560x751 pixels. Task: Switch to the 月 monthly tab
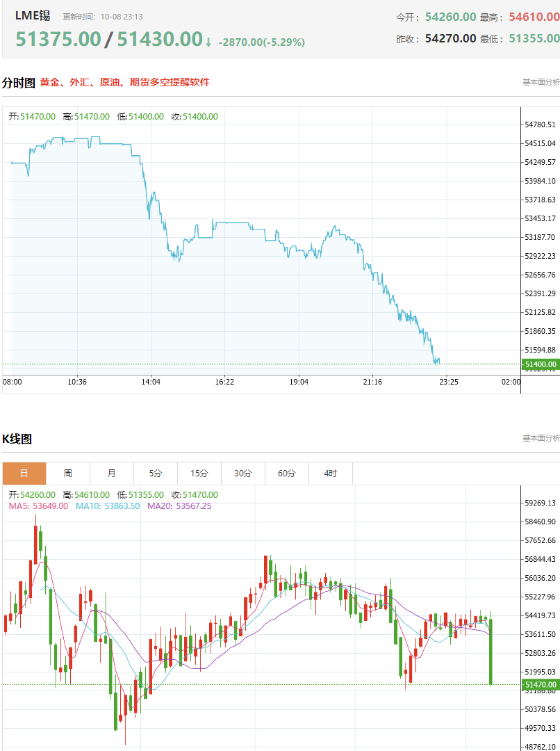pos(112,474)
